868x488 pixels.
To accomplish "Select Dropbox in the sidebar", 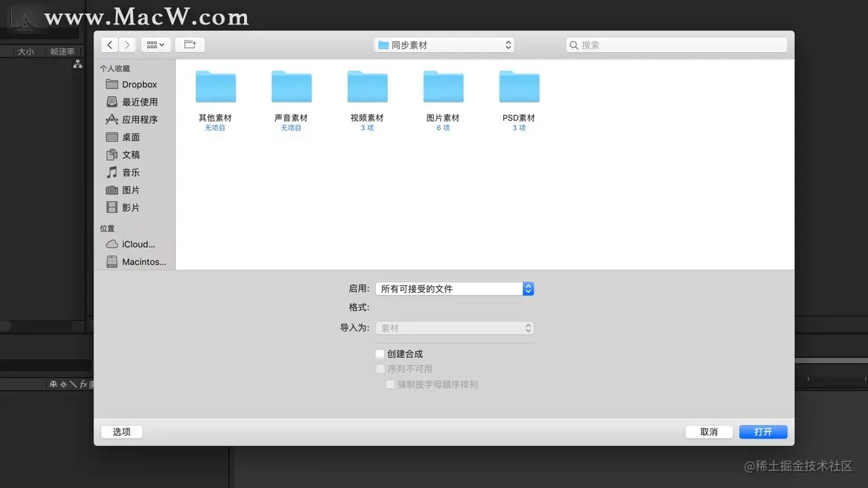I will (134, 85).
